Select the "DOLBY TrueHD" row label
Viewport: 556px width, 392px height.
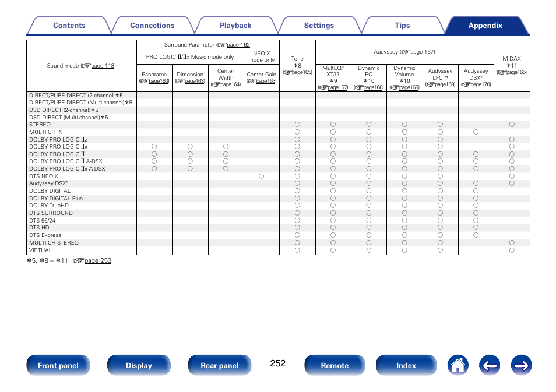[x=49, y=206]
